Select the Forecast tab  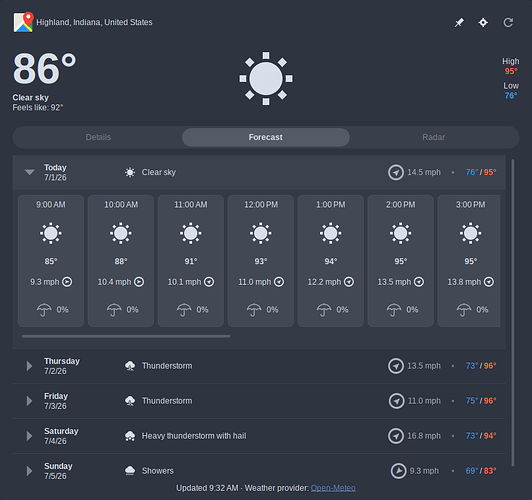[266, 137]
